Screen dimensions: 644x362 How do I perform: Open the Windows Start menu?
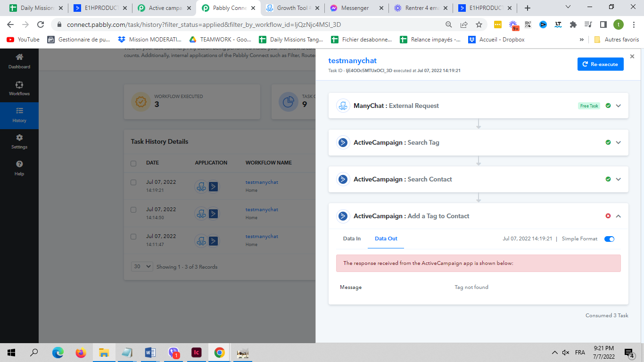tap(11, 352)
